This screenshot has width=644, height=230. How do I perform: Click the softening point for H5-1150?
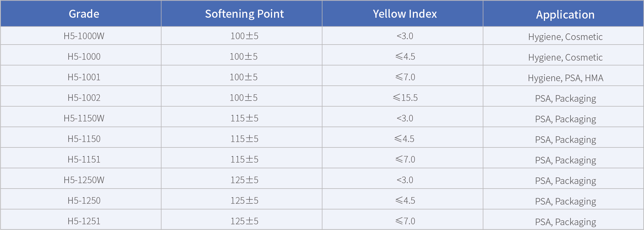click(x=244, y=139)
